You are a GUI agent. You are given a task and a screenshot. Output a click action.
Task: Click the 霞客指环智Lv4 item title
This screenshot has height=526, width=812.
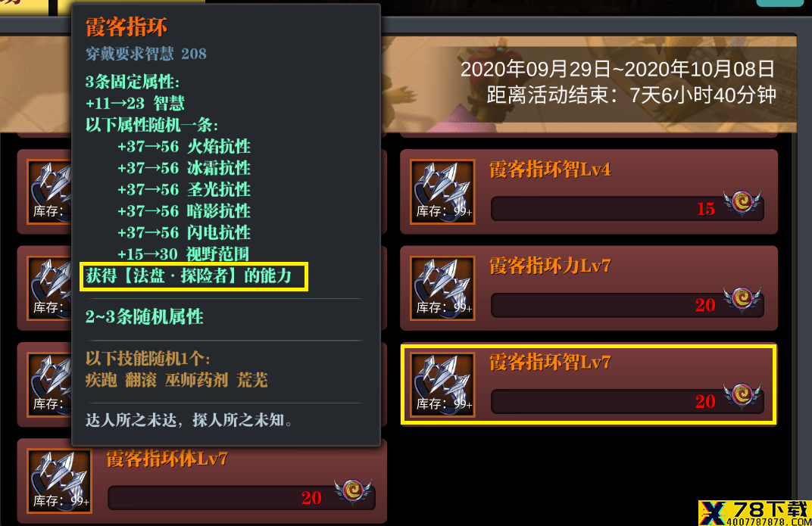(550, 170)
